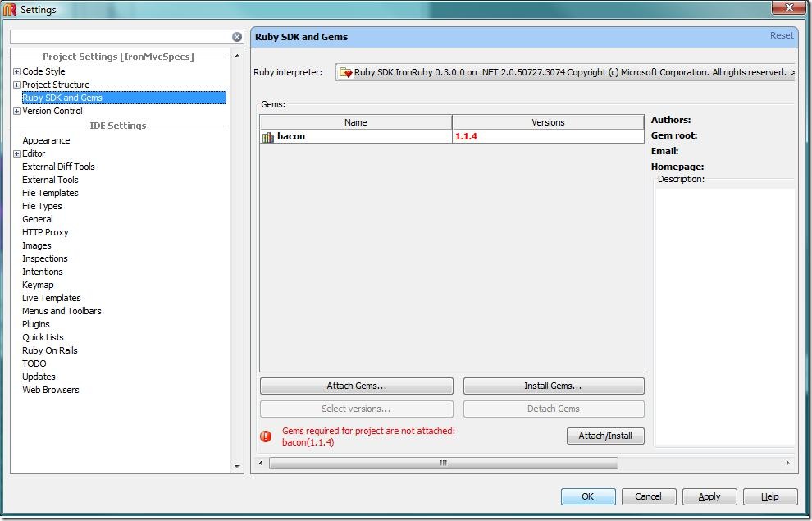The image size is (812, 521).
Task: Click the Select versions... button
Action: click(x=356, y=409)
